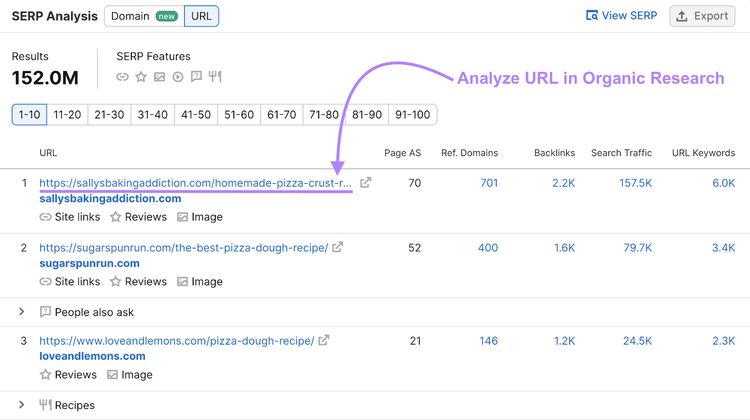This screenshot has height=420, width=750.
Task: Open sugarspunrun URL external link icon
Action: tap(338, 247)
